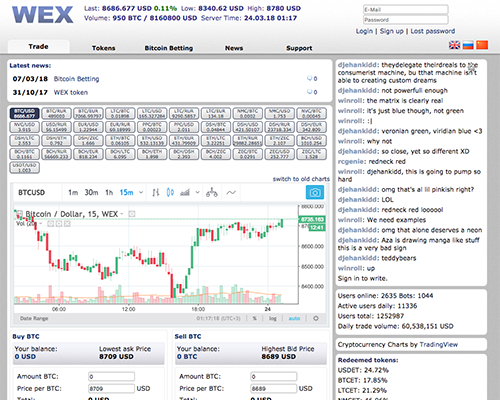500x400 pixels.
Task: Switch the site language to English flag
Action: click(454, 45)
